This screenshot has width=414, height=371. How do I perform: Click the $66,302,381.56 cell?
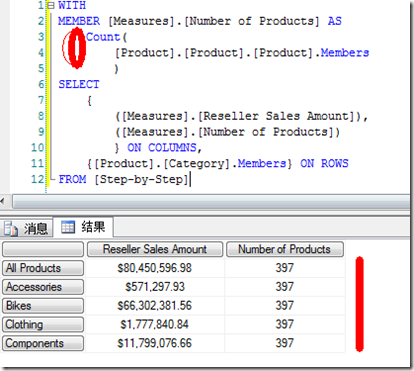(155, 306)
